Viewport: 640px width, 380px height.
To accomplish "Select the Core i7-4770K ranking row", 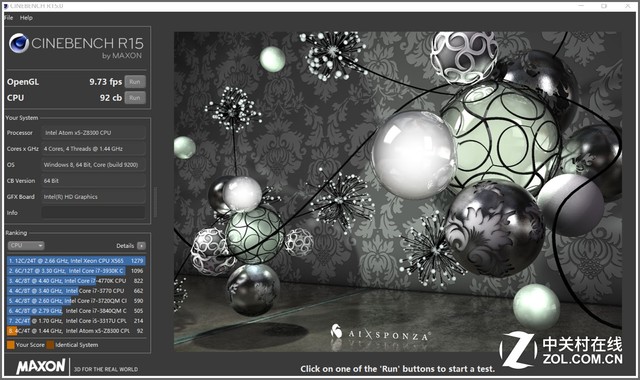I will [76, 281].
